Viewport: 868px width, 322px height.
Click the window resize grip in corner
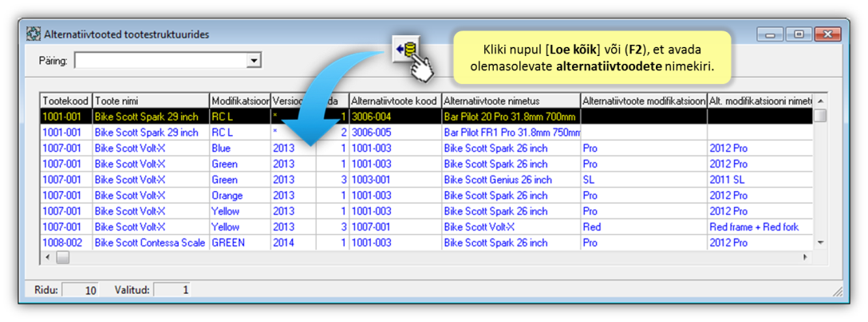(x=838, y=291)
